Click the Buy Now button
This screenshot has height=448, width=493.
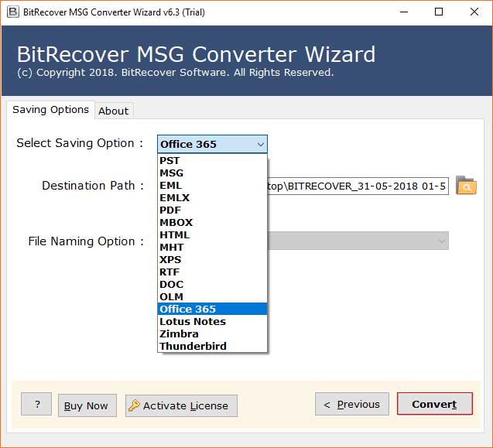tap(87, 405)
